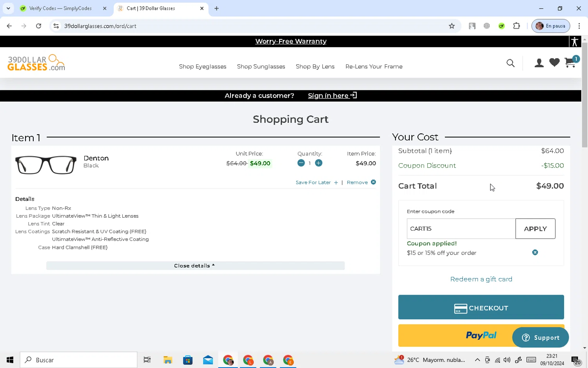This screenshot has width=588, height=368.
Task: Remove the Denton item from cart
Action: (361, 182)
